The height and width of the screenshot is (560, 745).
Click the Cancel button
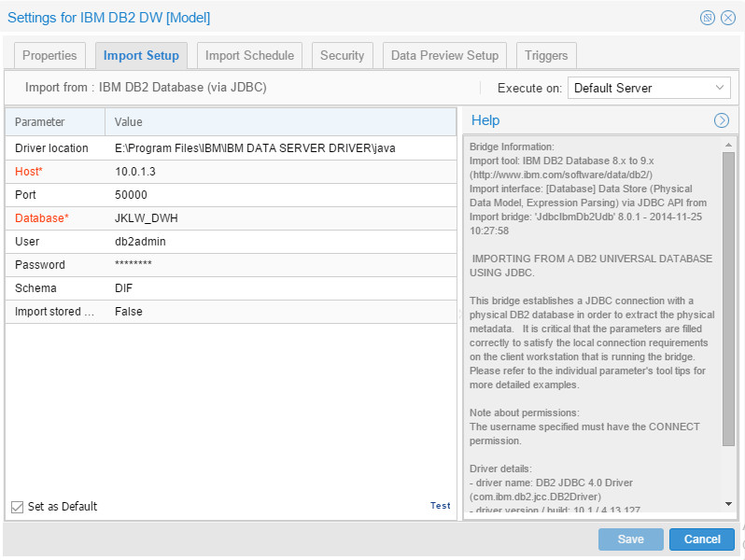coord(702,539)
